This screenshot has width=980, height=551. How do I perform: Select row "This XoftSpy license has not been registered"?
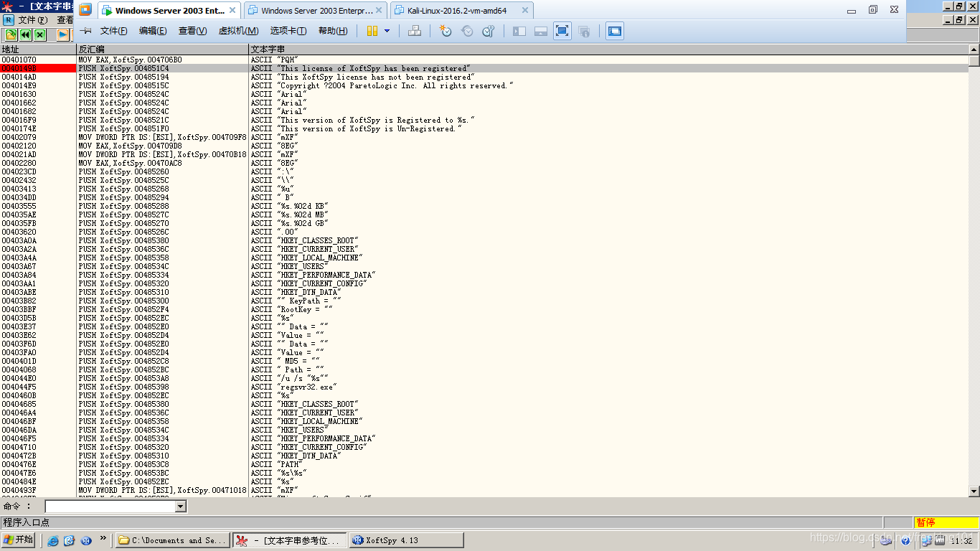click(484, 77)
